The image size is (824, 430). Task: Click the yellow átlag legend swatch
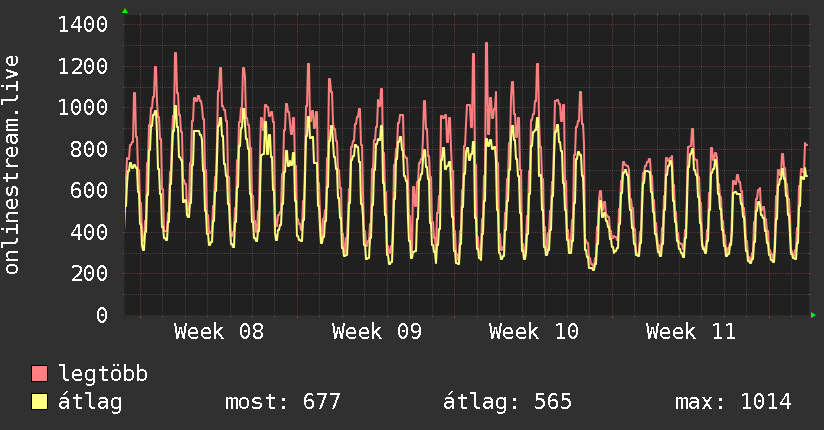click(39, 402)
